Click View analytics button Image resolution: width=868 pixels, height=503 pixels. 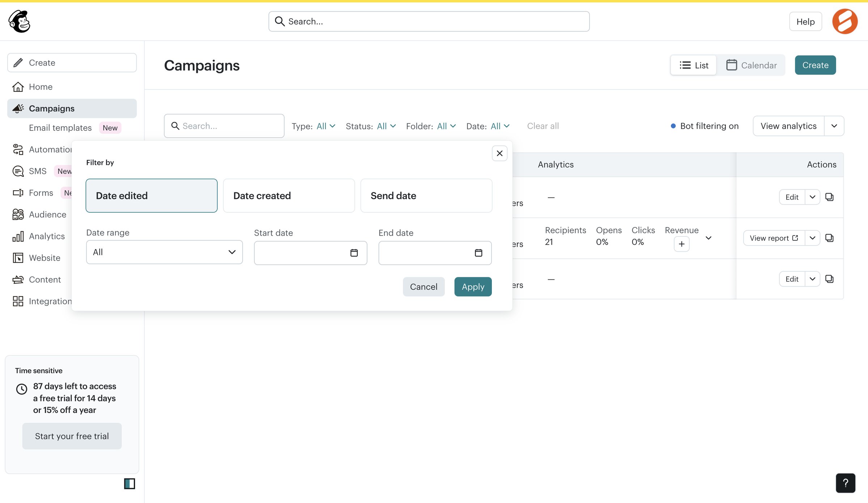[x=788, y=126]
